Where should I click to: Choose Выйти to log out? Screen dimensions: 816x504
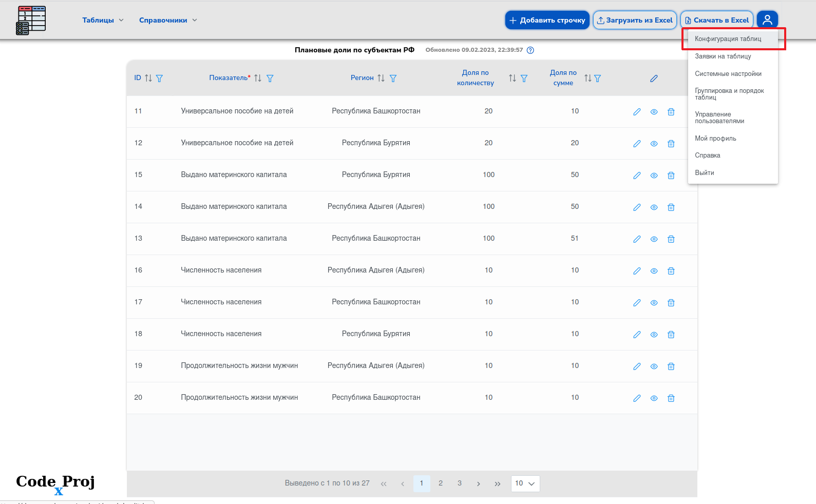coord(733,173)
